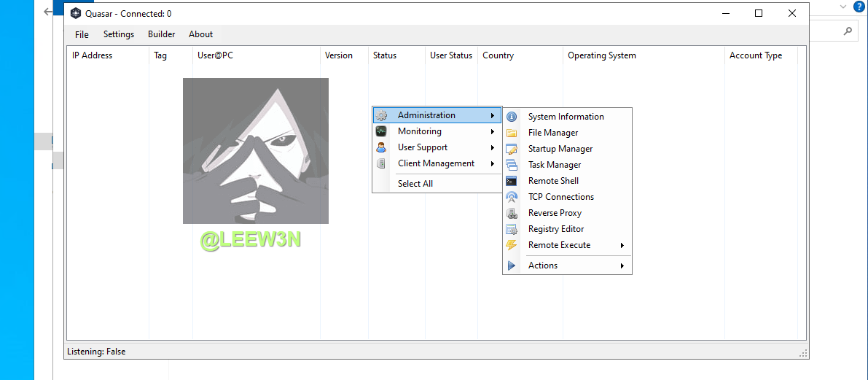Screen dimensions: 868x380
Task: Click the User Support person icon
Action: 381,147
